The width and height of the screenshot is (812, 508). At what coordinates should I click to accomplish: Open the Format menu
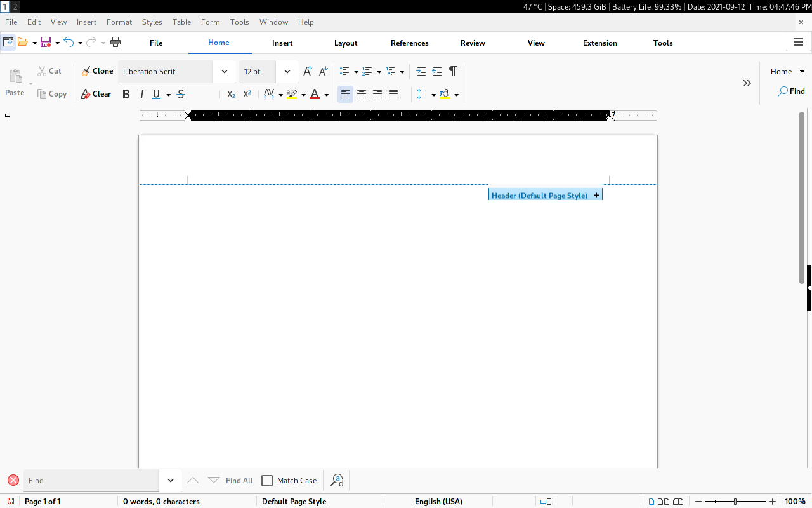(119, 22)
